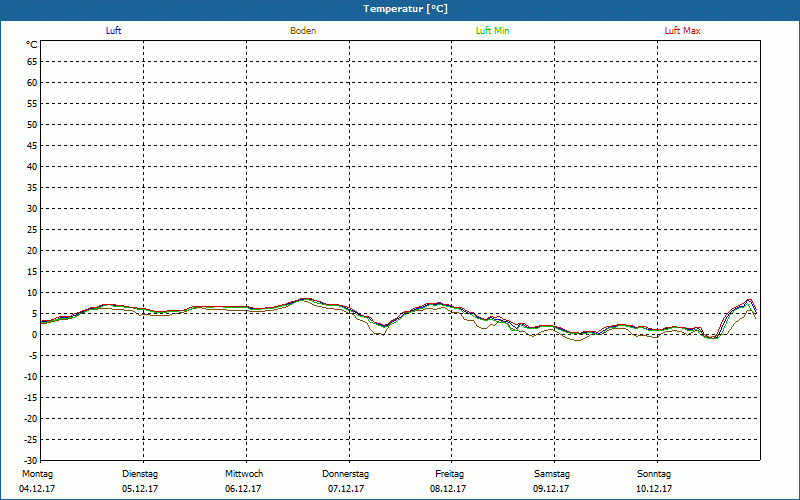Screen dimensions: 800x500
Task: Click the 65 value on temperature axis
Action: click(x=32, y=62)
